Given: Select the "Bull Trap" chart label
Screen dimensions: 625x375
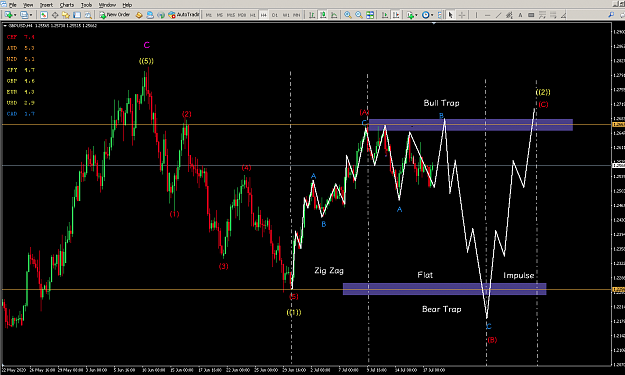Looking at the screenshot, I should pyautogui.click(x=441, y=103).
